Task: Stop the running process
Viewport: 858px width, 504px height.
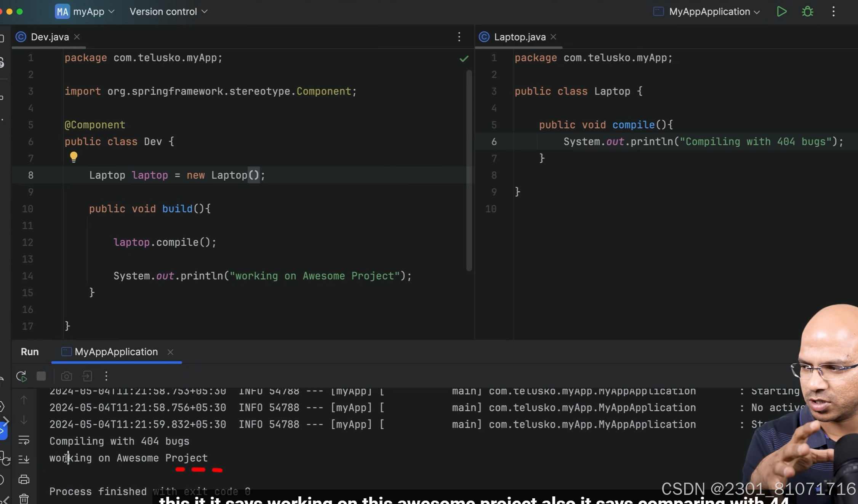Action: pyautogui.click(x=41, y=376)
